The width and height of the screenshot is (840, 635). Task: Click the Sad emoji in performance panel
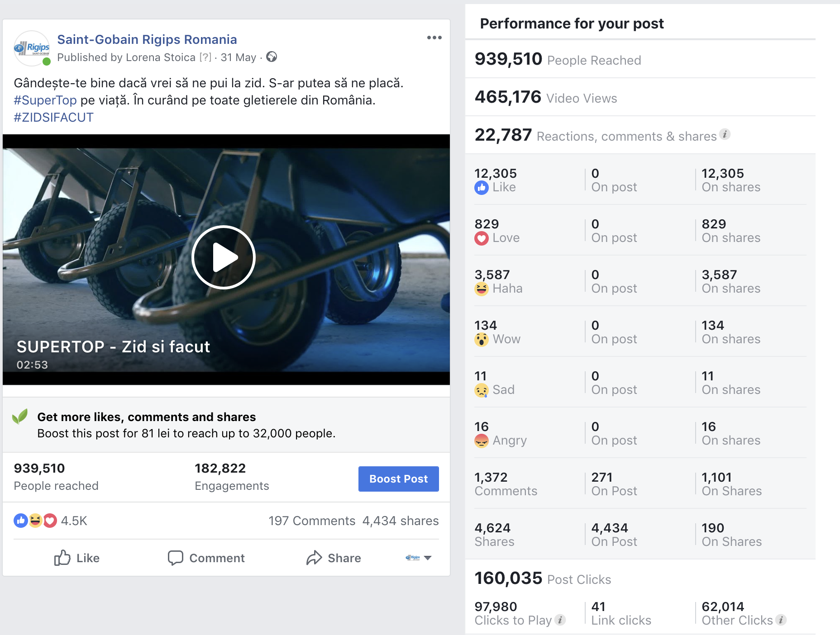click(x=482, y=390)
